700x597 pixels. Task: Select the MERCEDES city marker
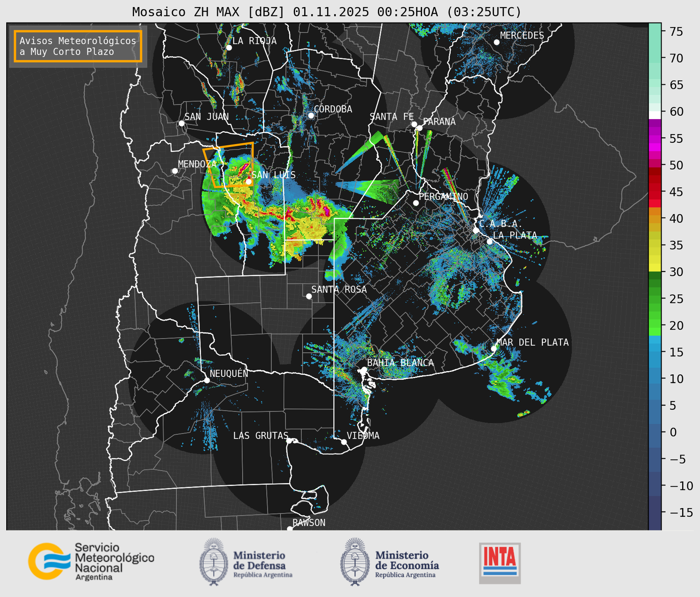click(x=496, y=42)
